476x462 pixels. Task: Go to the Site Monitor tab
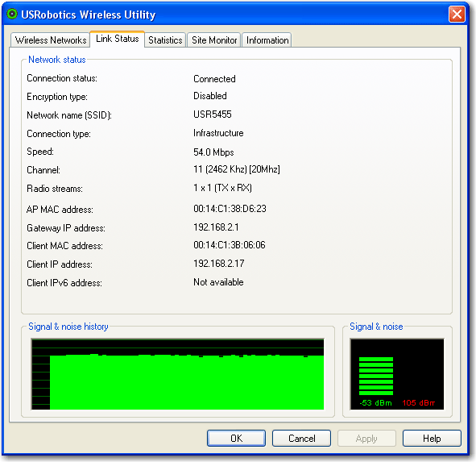point(214,40)
